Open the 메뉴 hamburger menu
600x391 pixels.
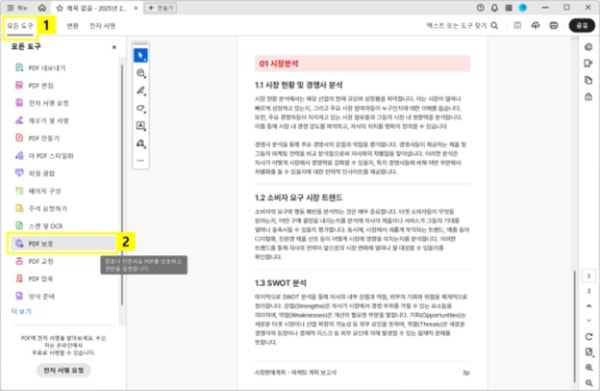point(17,8)
